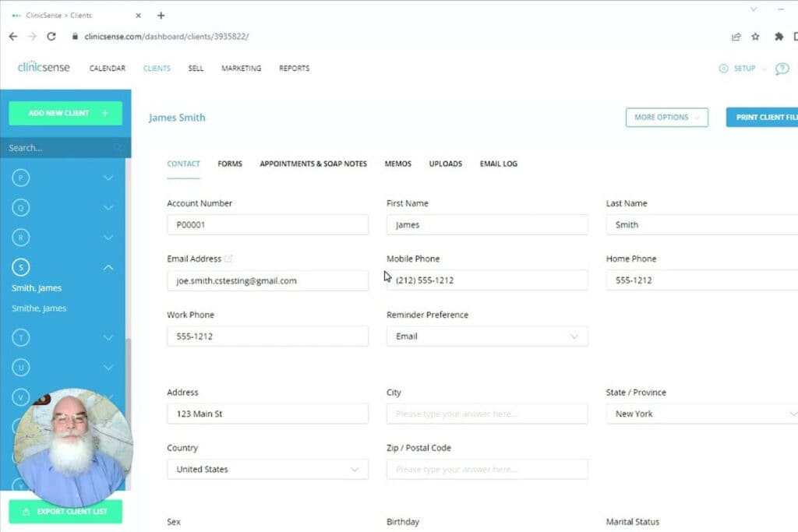Click the search magnifier icon in sidebar
798x532 pixels.
tap(118, 147)
